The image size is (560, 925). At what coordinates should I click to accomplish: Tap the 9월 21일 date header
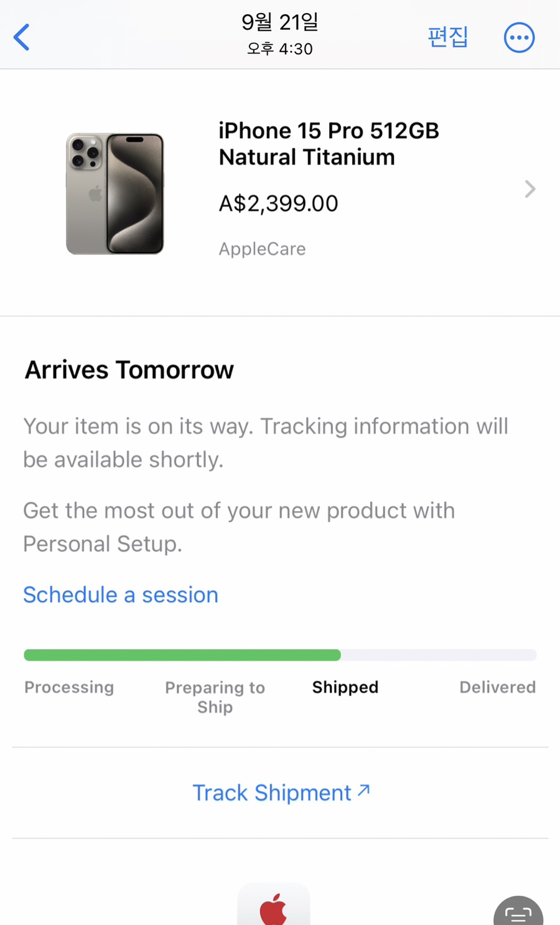tap(280, 23)
